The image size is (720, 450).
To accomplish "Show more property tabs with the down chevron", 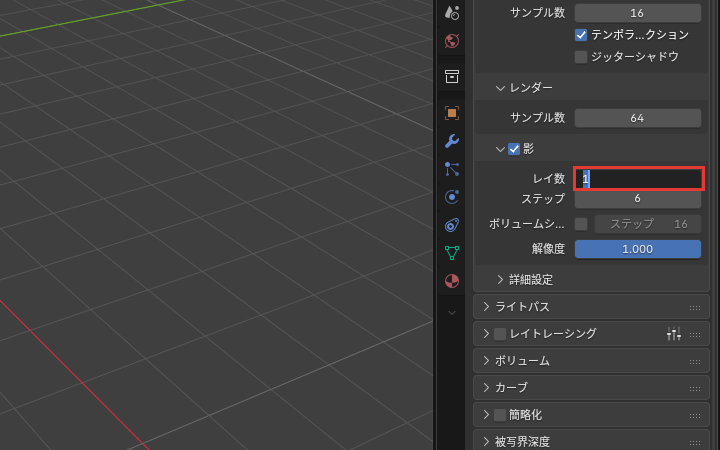I will 452,313.
